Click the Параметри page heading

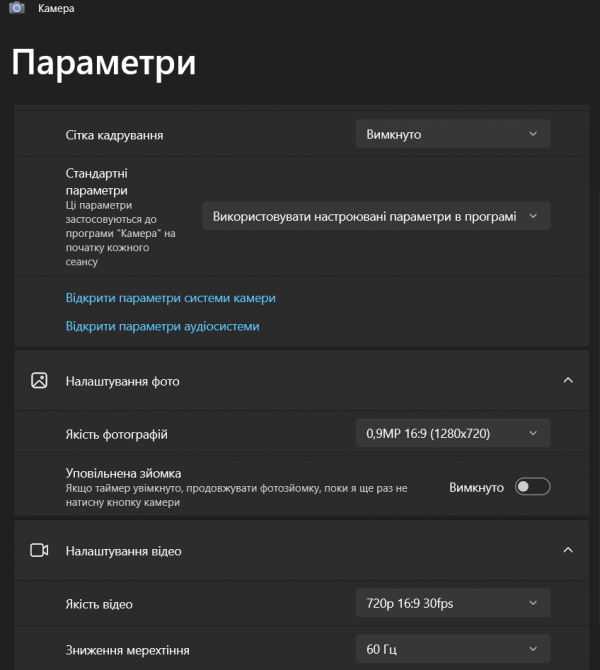103,62
